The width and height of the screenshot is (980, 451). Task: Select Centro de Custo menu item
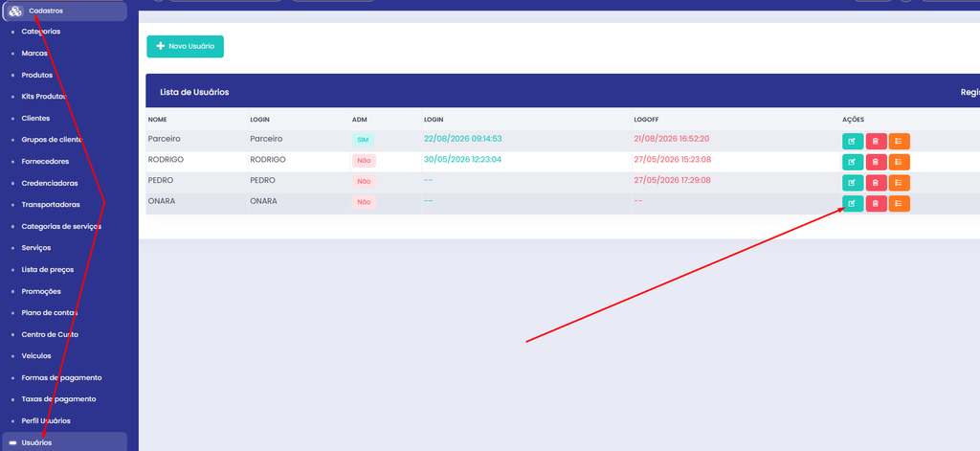coord(50,334)
